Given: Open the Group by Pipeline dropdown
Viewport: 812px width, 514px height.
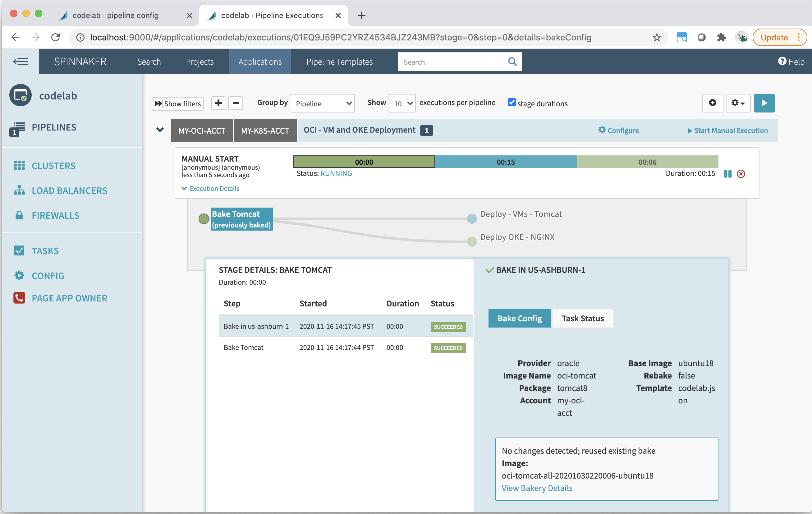Looking at the screenshot, I should pos(322,103).
